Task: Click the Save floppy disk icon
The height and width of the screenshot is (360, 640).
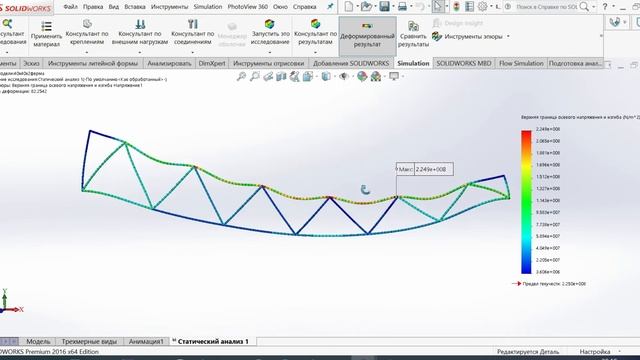Action: (x=384, y=7)
